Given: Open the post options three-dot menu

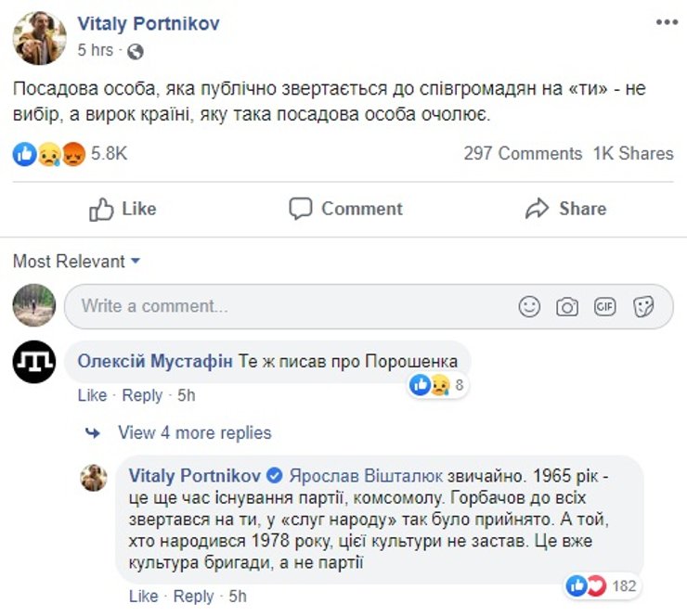Looking at the screenshot, I should tap(666, 21).
